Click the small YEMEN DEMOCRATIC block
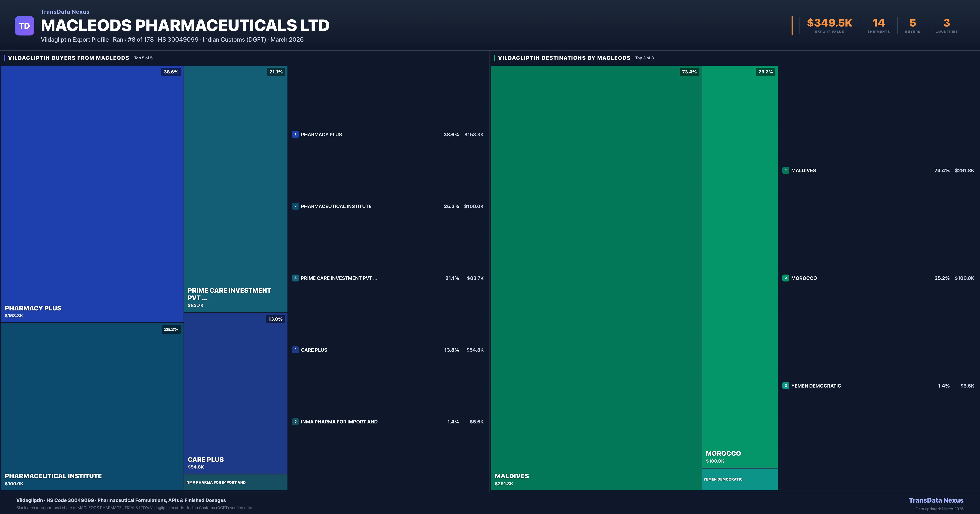 tap(739, 479)
